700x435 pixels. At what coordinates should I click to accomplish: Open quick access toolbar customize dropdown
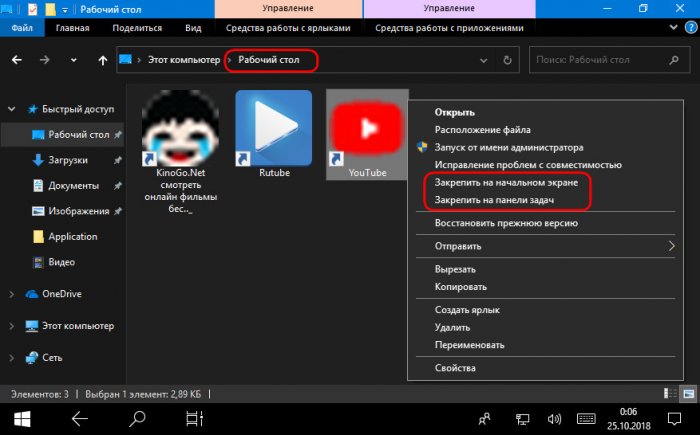pos(65,9)
